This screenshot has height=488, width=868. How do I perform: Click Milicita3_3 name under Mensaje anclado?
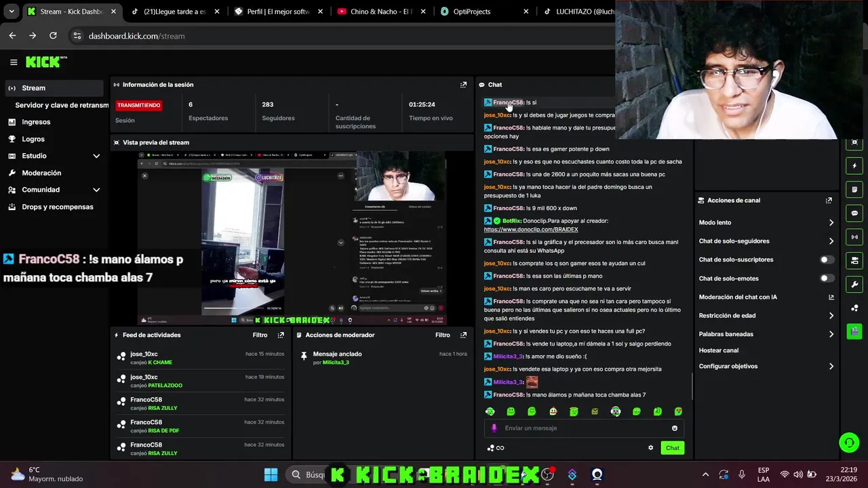pos(336,363)
